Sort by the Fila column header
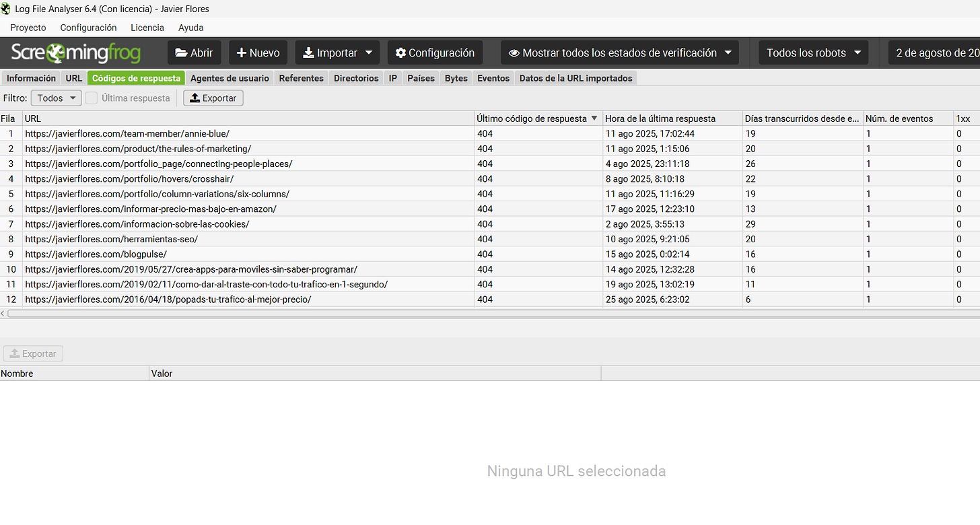 click(x=11, y=118)
